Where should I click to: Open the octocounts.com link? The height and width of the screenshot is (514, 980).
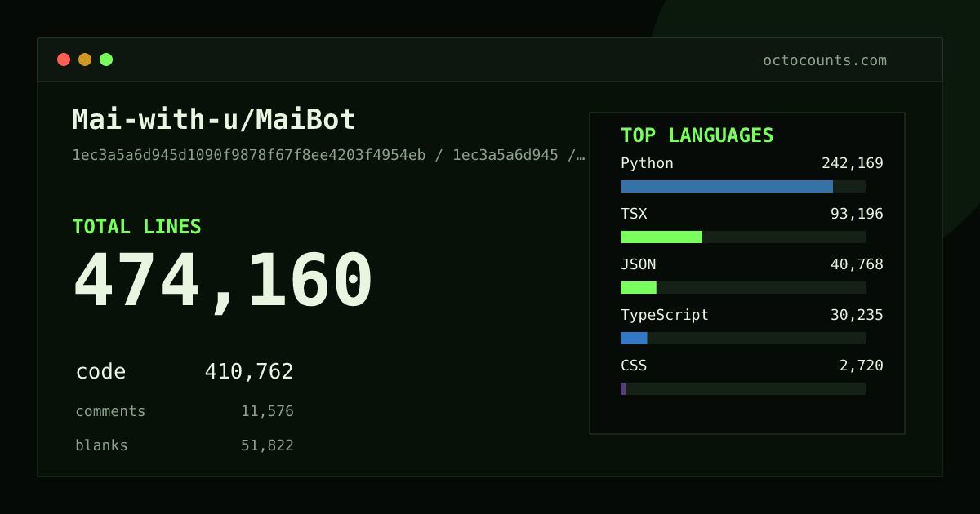[x=825, y=60]
